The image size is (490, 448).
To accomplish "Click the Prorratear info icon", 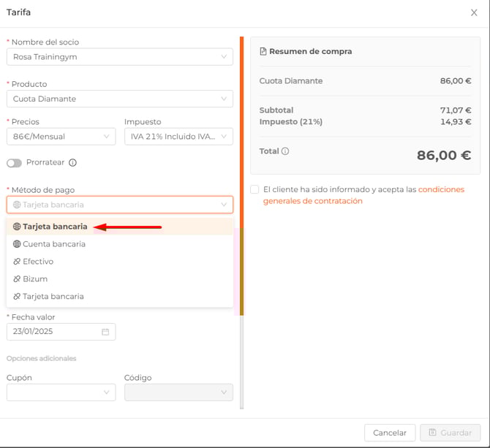I will (x=72, y=163).
